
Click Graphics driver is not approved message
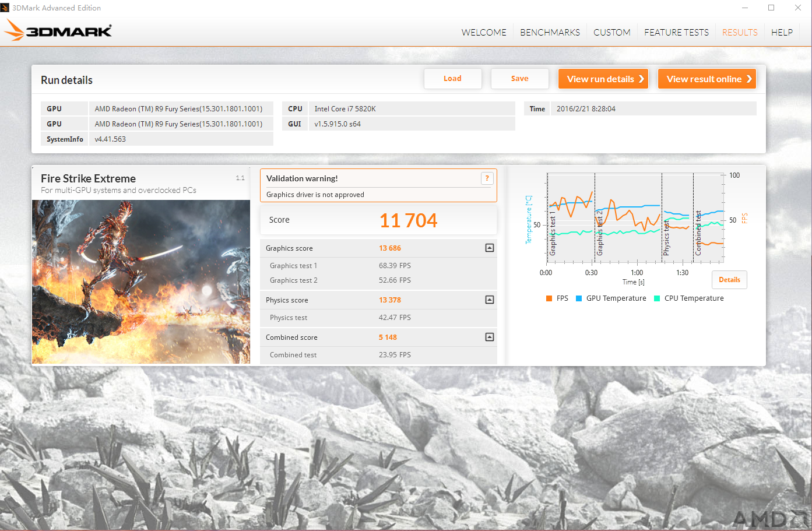click(x=315, y=195)
